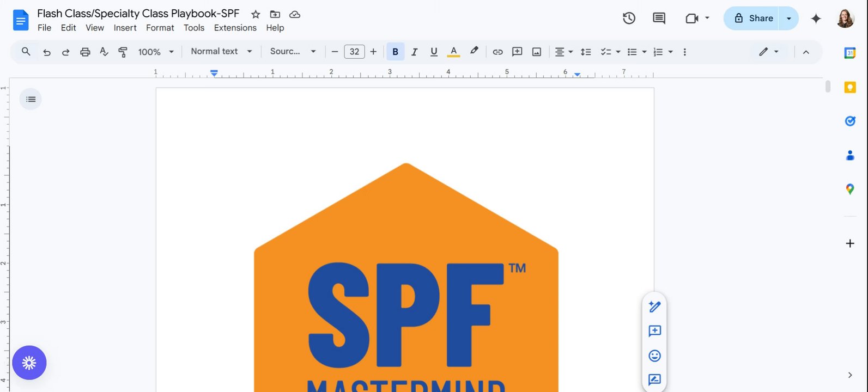Toggle Bold formatting
Image resolution: width=868 pixels, height=392 pixels.
tap(396, 52)
